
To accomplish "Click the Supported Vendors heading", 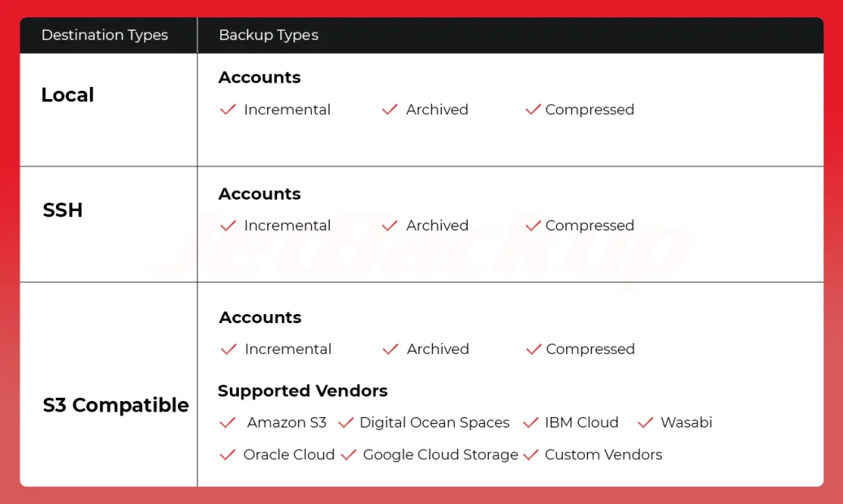I will click(x=302, y=391).
